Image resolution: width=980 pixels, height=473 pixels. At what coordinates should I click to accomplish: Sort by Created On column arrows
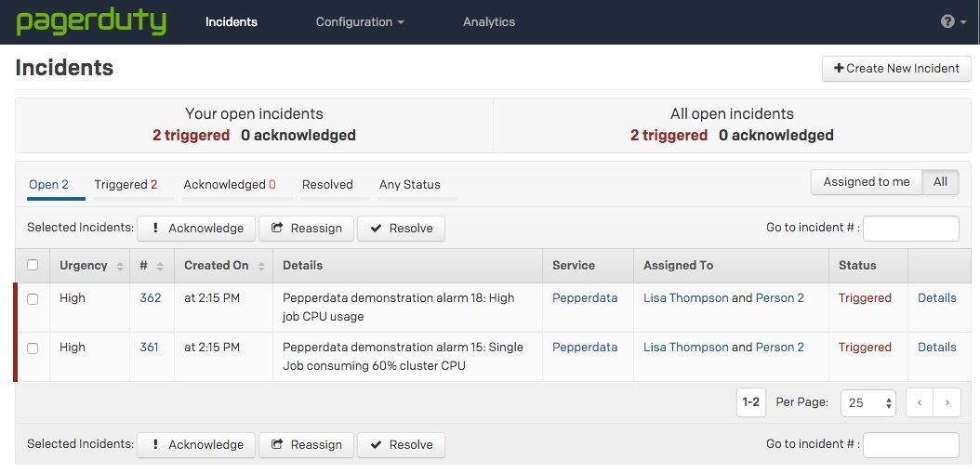pyautogui.click(x=263, y=267)
